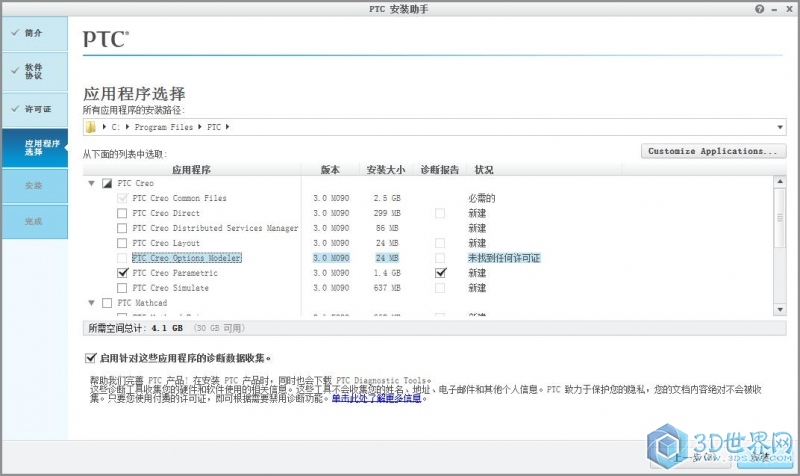Toggle diagnostic report for PTC Creo Layout

(440, 243)
